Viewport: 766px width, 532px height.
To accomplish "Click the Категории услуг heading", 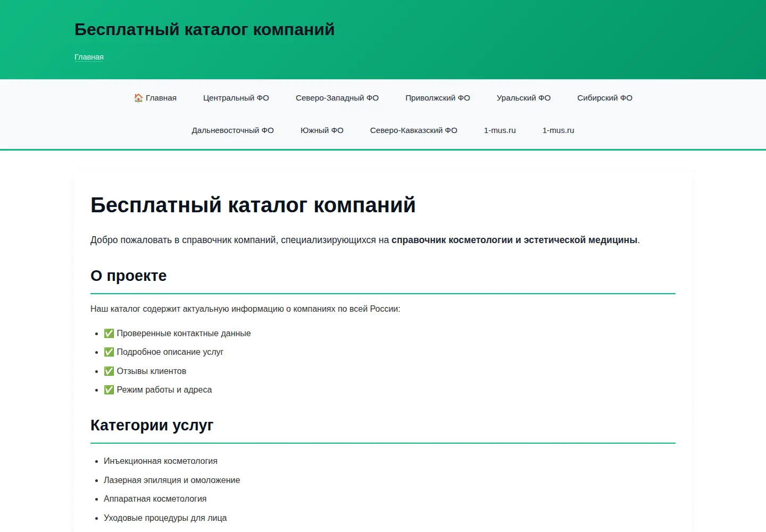I will (152, 425).
